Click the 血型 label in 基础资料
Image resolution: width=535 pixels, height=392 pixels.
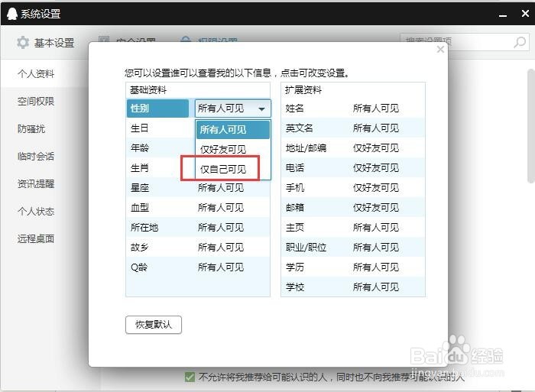point(140,208)
